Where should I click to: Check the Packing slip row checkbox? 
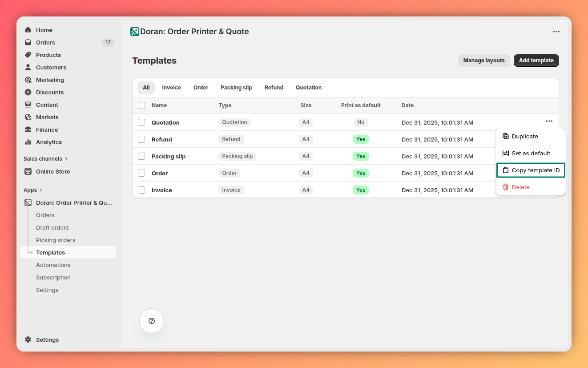point(141,156)
